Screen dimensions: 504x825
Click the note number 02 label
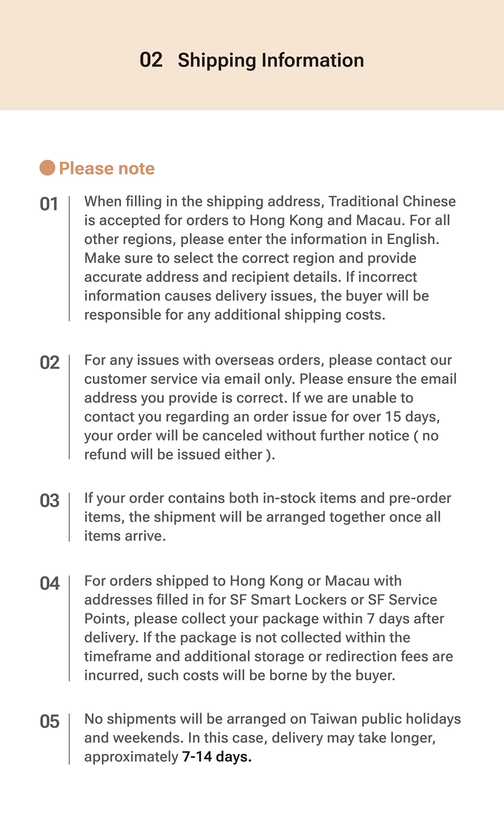point(50,362)
